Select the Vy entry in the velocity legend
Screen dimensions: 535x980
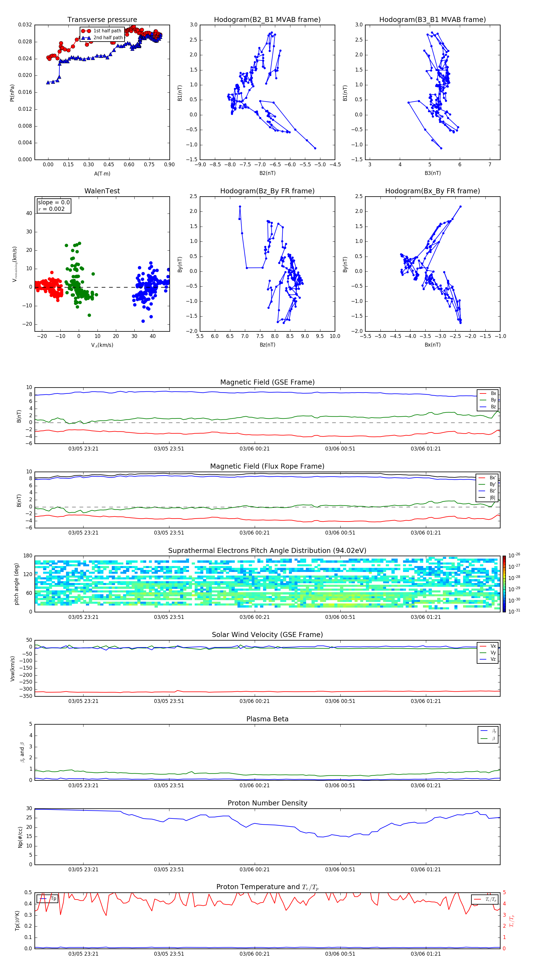[x=488, y=652]
